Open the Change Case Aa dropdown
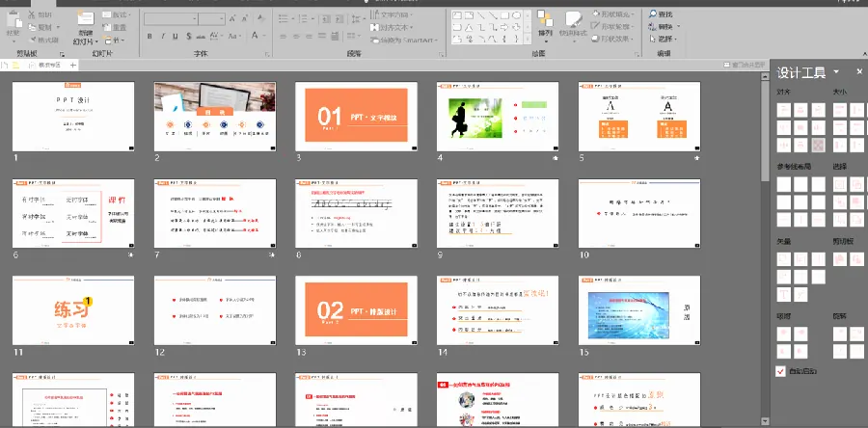The width and height of the screenshot is (868, 428). click(x=234, y=36)
